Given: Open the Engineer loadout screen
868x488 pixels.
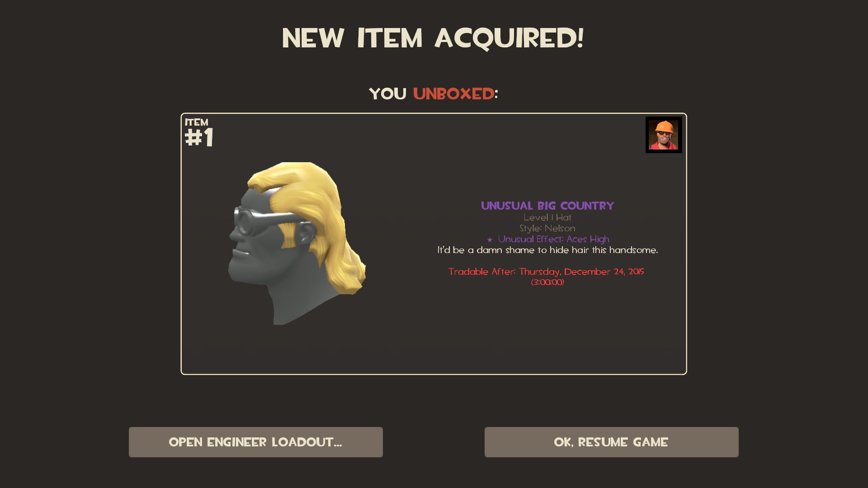Looking at the screenshot, I should tap(255, 442).
